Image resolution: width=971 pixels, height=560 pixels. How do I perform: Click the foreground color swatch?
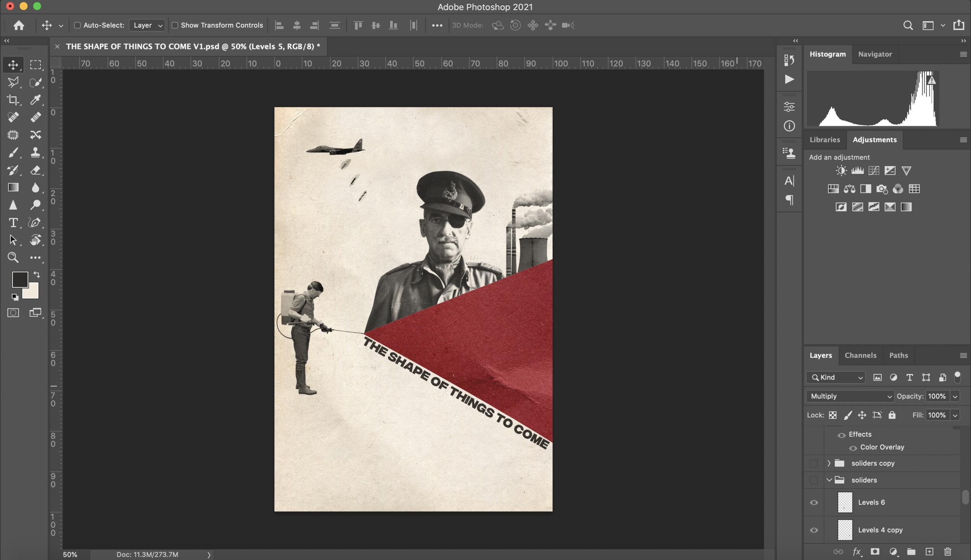(19, 279)
